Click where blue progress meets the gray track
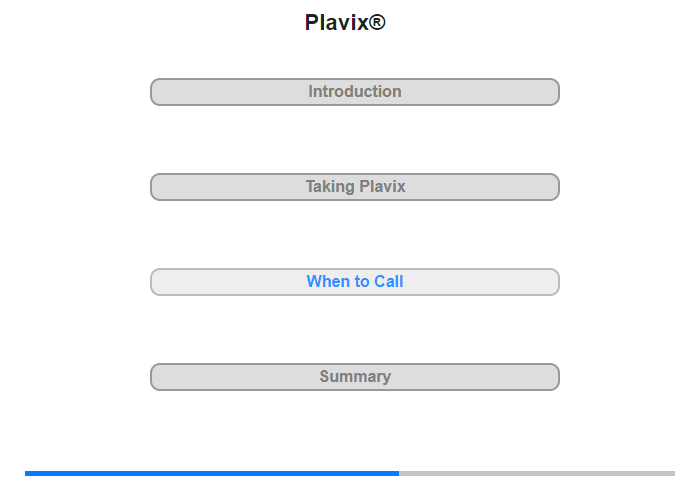This screenshot has height=480, width=700. pyautogui.click(x=399, y=473)
